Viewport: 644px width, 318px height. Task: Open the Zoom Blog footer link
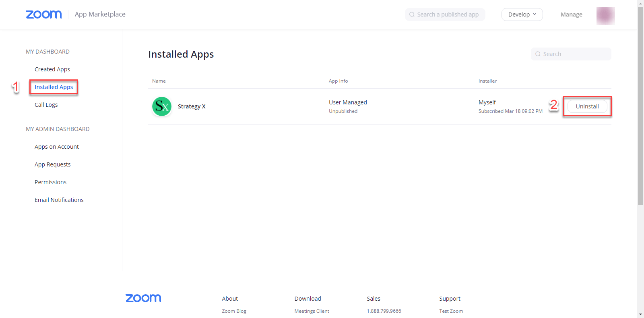point(234,311)
